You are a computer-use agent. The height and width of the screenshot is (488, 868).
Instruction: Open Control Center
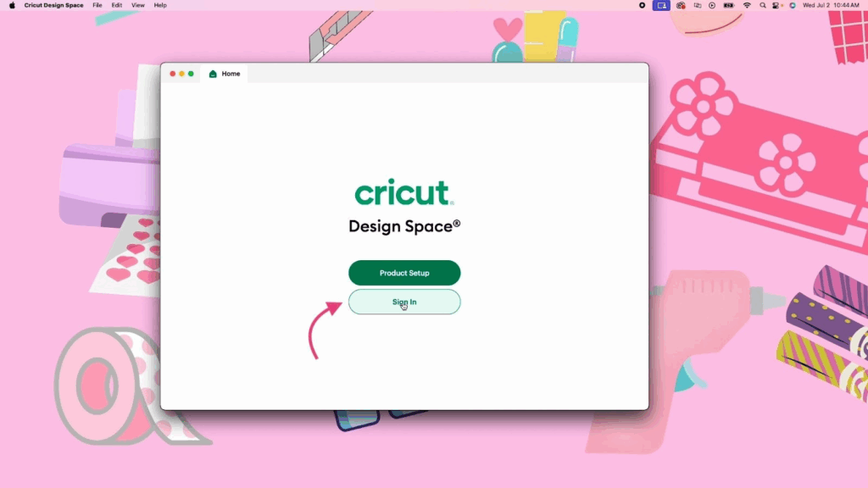click(776, 6)
